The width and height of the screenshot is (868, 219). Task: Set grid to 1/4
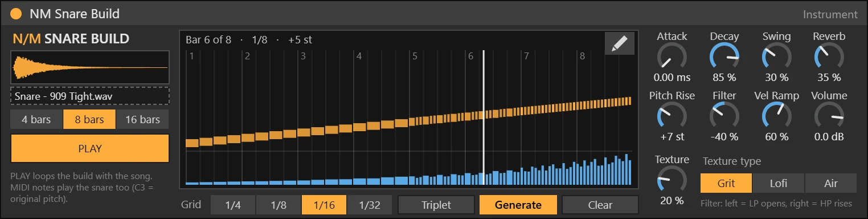[233, 205]
